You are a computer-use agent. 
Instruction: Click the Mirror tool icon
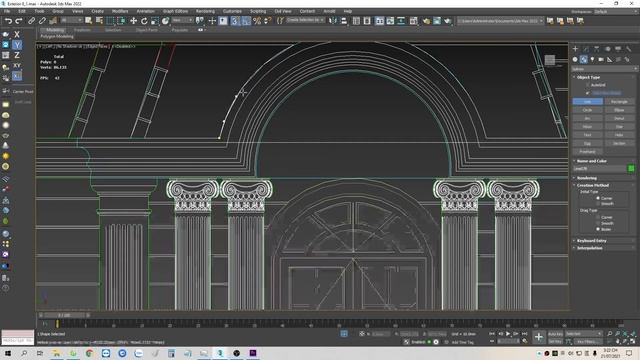[x=333, y=21]
